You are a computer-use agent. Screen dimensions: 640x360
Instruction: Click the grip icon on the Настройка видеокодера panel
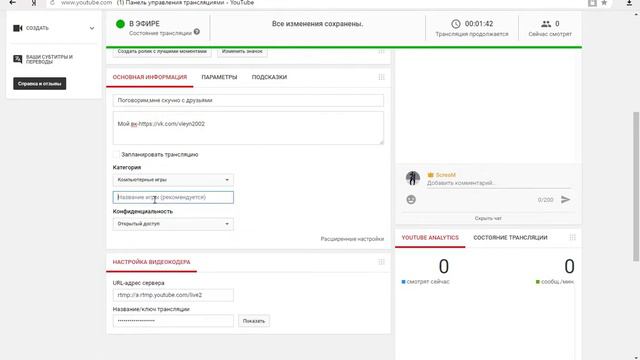[381, 262]
